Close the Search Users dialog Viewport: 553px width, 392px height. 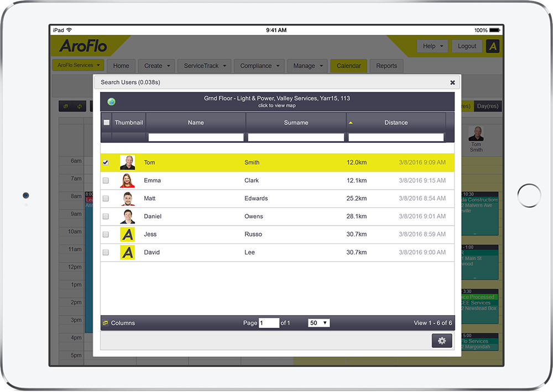[x=452, y=82]
